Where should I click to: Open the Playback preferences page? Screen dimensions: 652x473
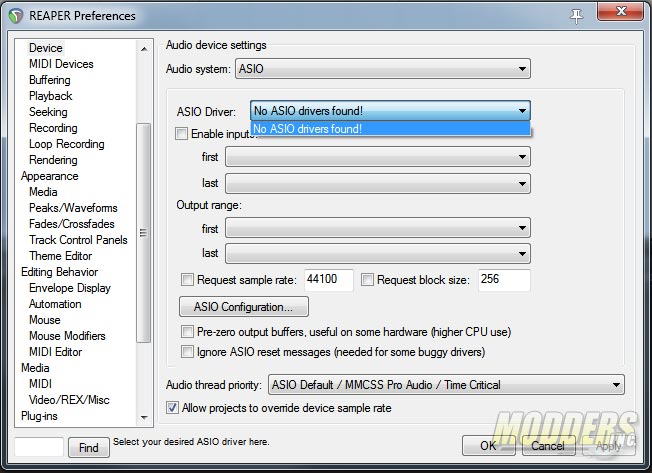click(50, 96)
